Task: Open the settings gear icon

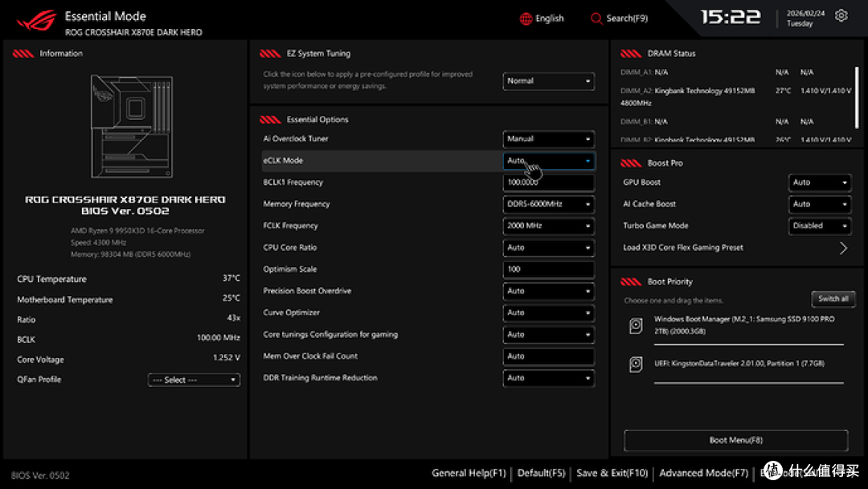Action: tap(841, 15)
